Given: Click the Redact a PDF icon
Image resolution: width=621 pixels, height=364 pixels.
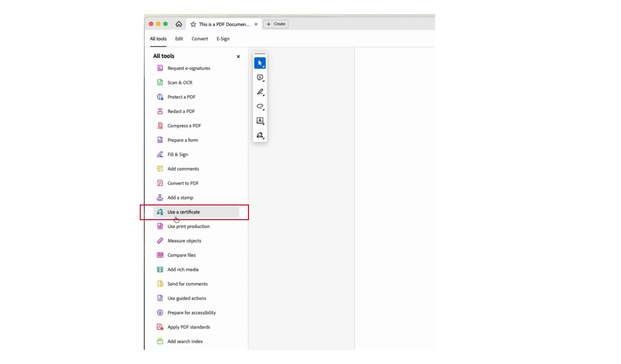Looking at the screenshot, I should click(x=160, y=111).
